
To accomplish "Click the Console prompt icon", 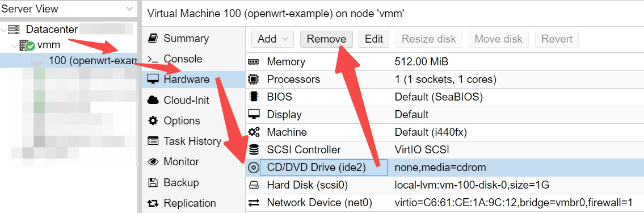I will tap(153, 59).
